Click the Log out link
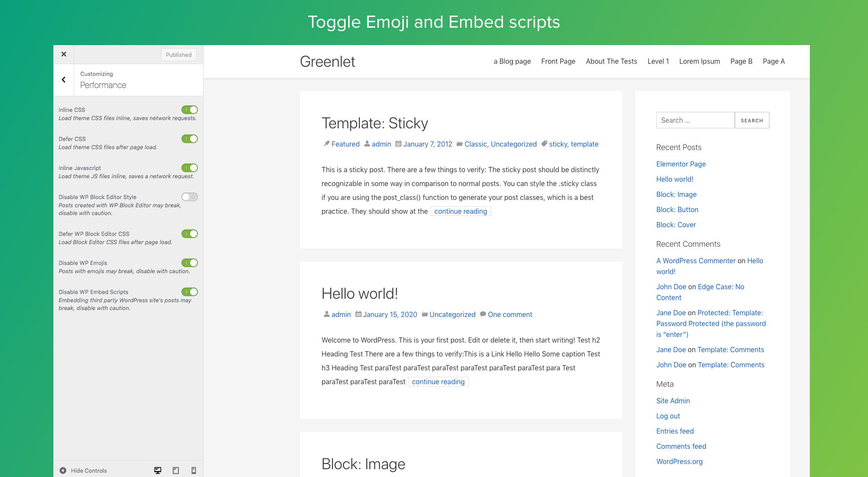 668,416
